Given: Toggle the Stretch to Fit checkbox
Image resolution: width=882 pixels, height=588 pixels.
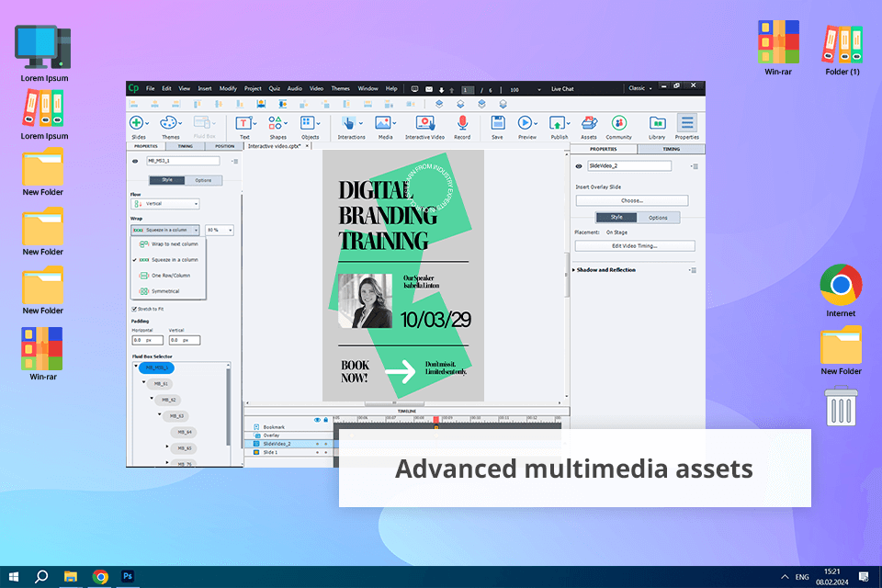Looking at the screenshot, I should (x=134, y=309).
